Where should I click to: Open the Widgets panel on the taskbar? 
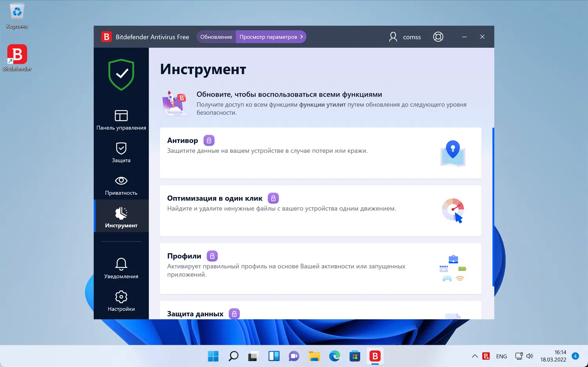click(274, 356)
